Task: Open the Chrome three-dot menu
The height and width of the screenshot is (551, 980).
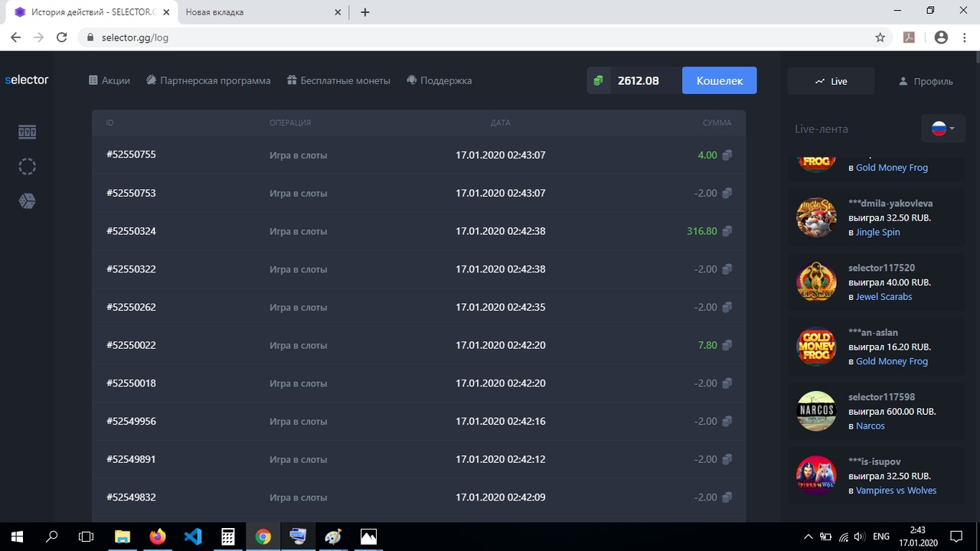Action: click(x=966, y=37)
